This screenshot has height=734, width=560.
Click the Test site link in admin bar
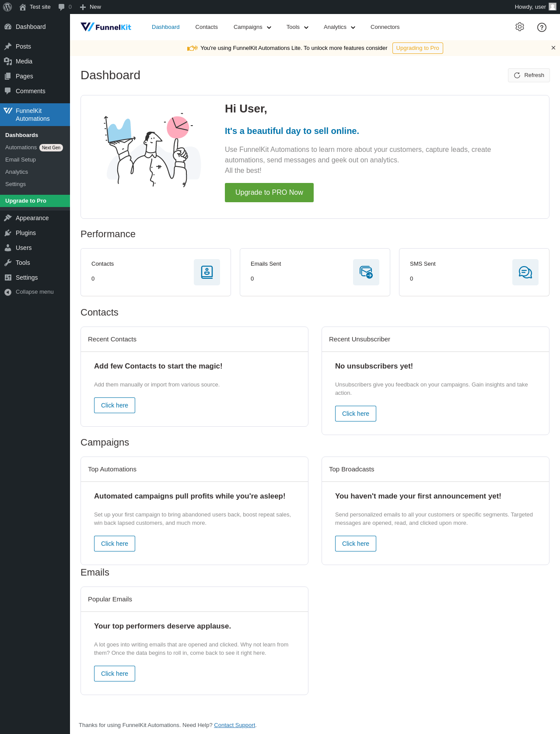(40, 7)
